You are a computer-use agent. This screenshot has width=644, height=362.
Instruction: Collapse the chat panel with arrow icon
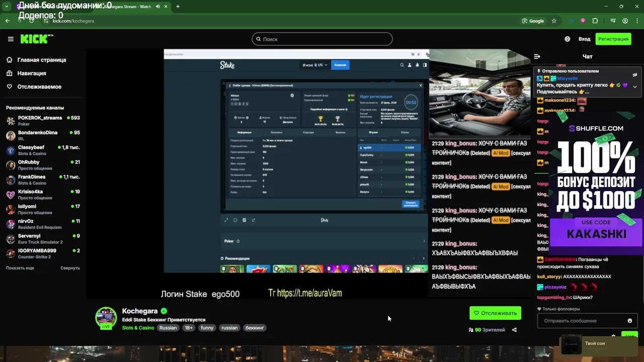coord(537,56)
